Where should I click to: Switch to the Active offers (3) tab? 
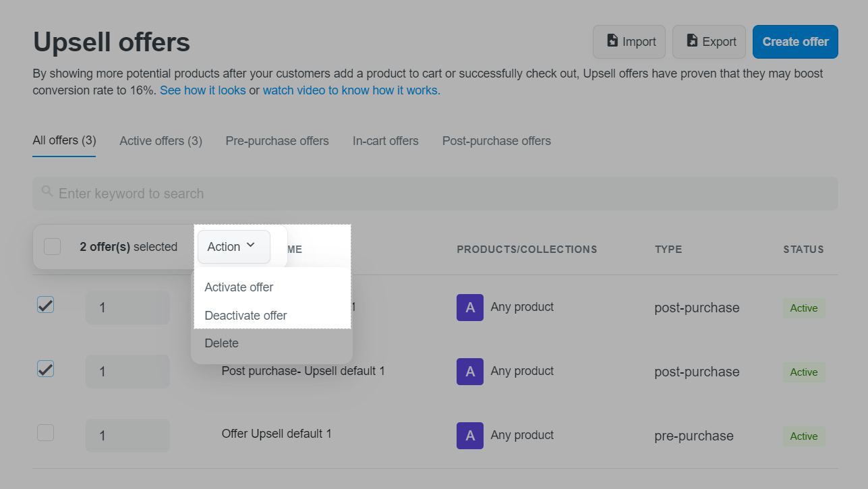(x=161, y=141)
